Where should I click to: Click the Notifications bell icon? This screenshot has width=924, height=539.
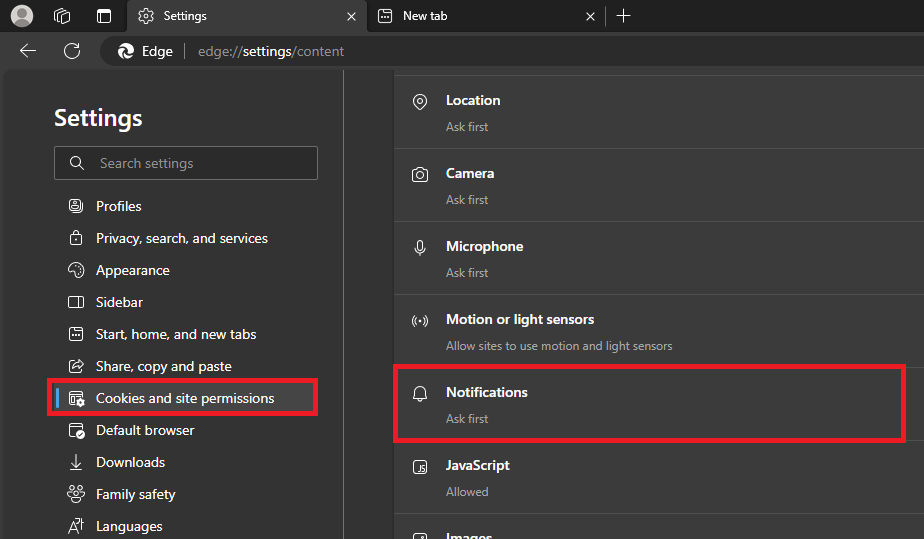tap(420, 393)
